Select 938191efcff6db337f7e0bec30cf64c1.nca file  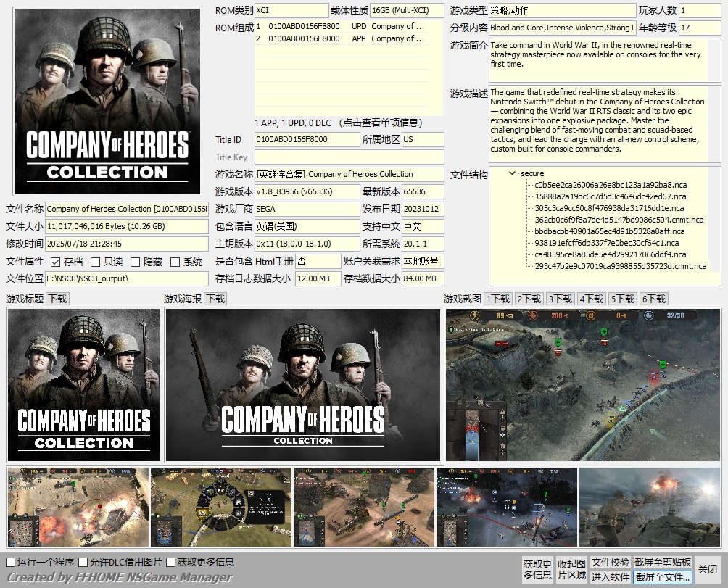coord(606,243)
